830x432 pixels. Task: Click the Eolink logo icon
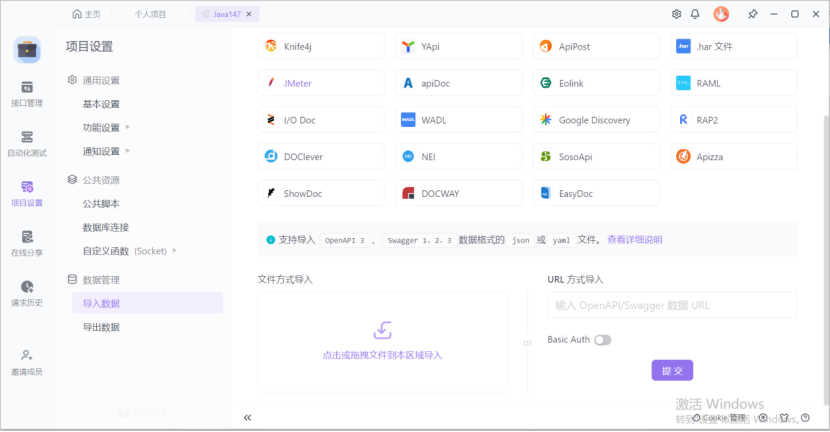(x=546, y=83)
